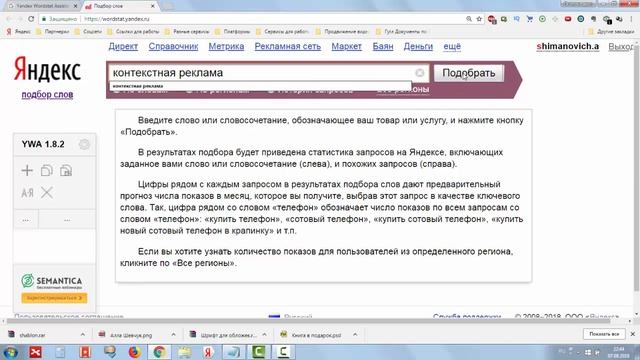Close the 'Подбор слов' browser tab
This screenshot has width=640, height=360.
pos(153,6)
